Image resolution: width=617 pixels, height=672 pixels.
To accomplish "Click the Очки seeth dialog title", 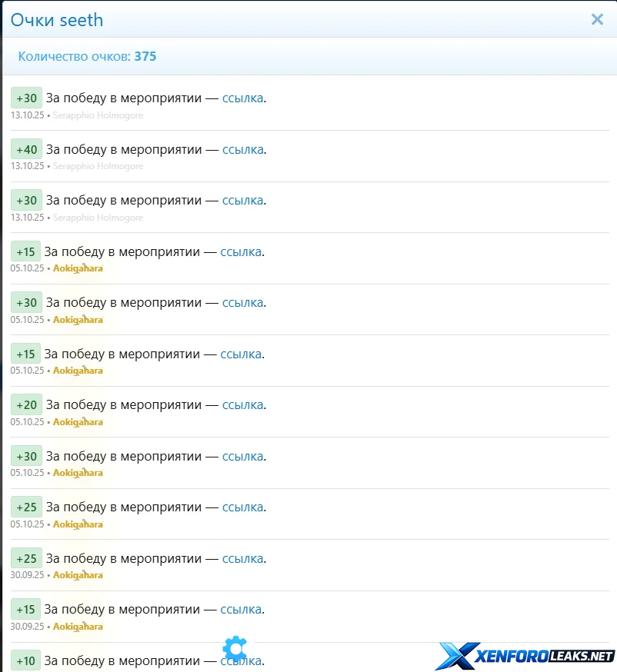I will click(x=57, y=19).
